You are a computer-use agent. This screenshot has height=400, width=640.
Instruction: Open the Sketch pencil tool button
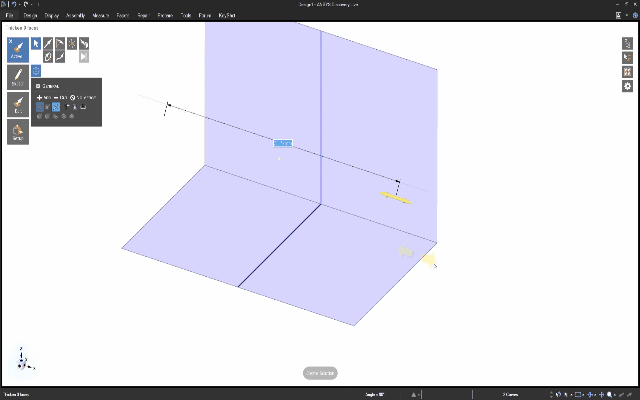point(18,77)
